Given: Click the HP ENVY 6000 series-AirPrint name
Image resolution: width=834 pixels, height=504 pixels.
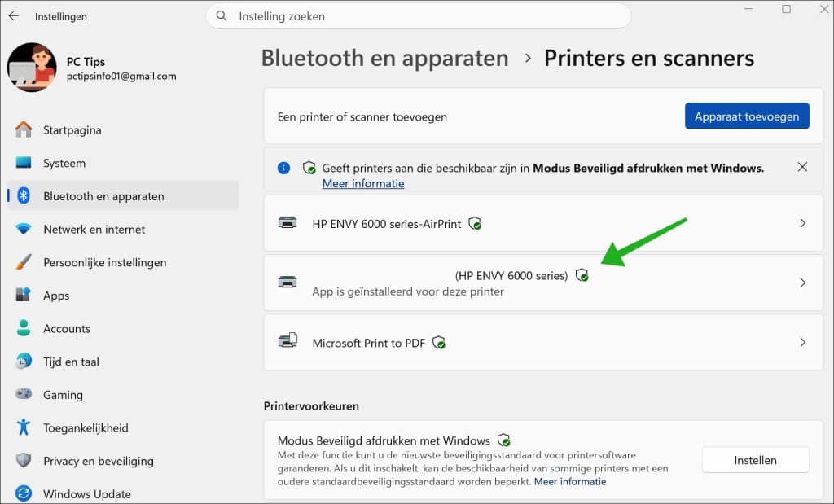Looking at the screenshot, I should [387, 224].
